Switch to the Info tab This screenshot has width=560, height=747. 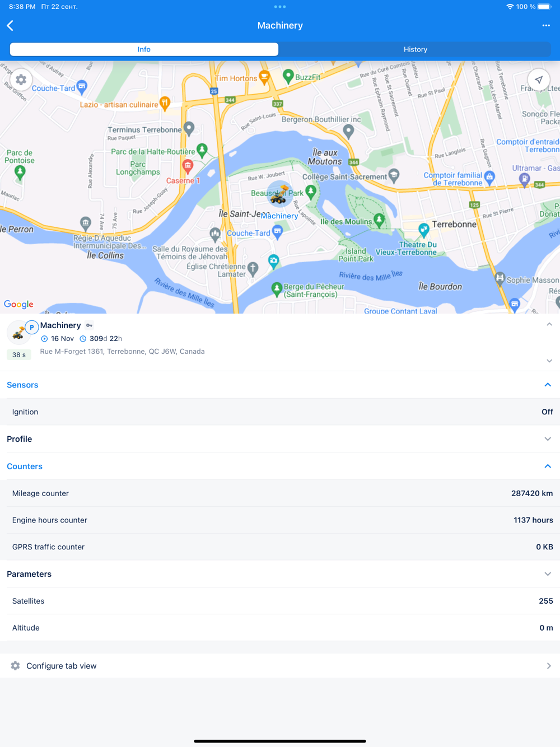[x=144, y=49]
